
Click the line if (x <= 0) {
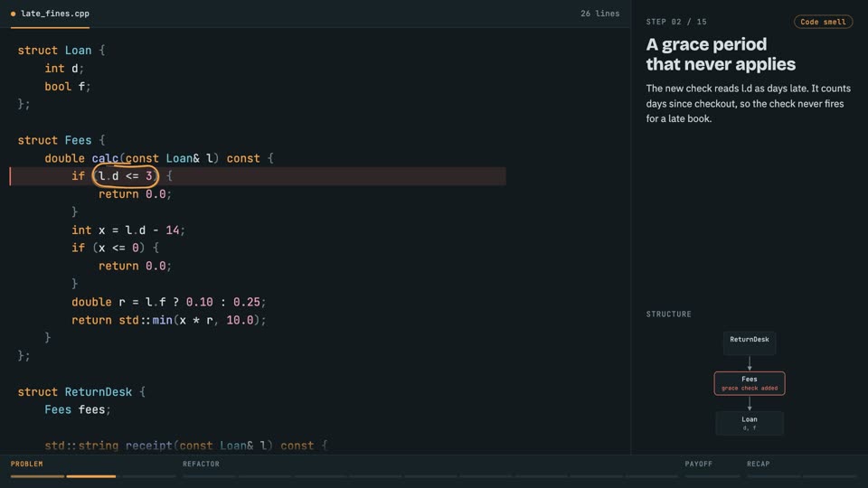click(x=115, y=248)
